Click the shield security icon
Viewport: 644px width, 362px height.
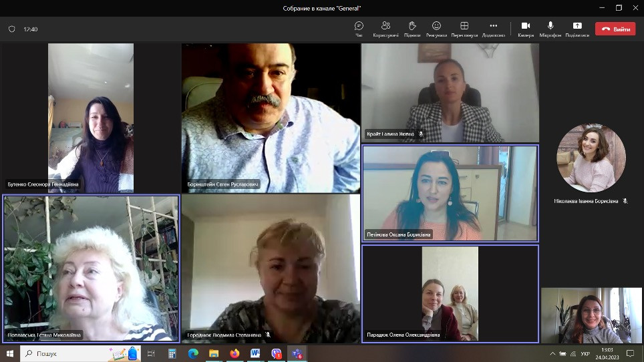coord(12,29)
